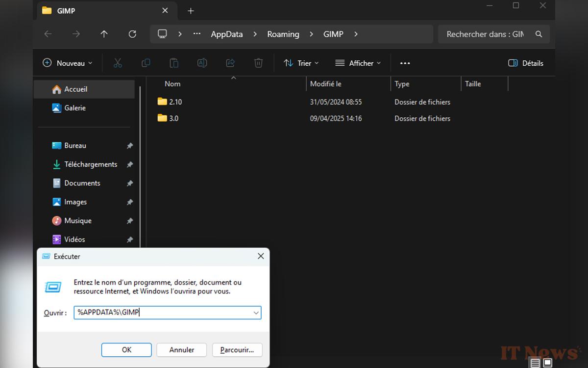
Task: Click the Paste clipboard icon
Action: 174,63
